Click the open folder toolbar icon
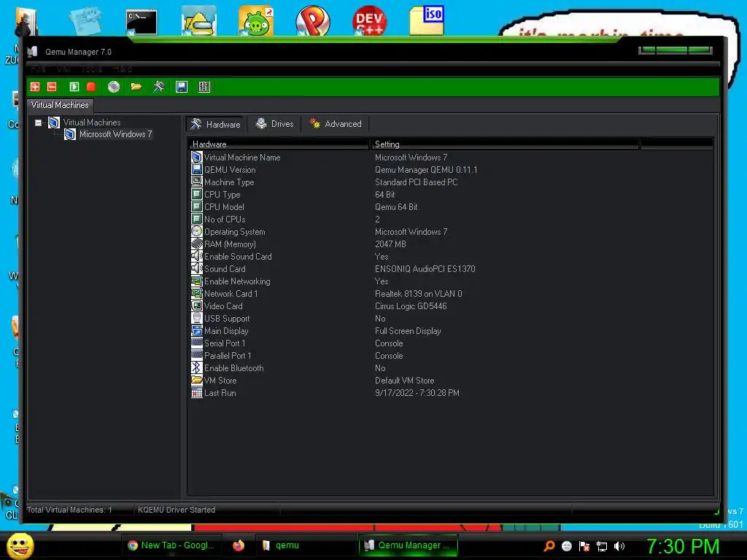 pyautogui.click(x=136, y=87)
